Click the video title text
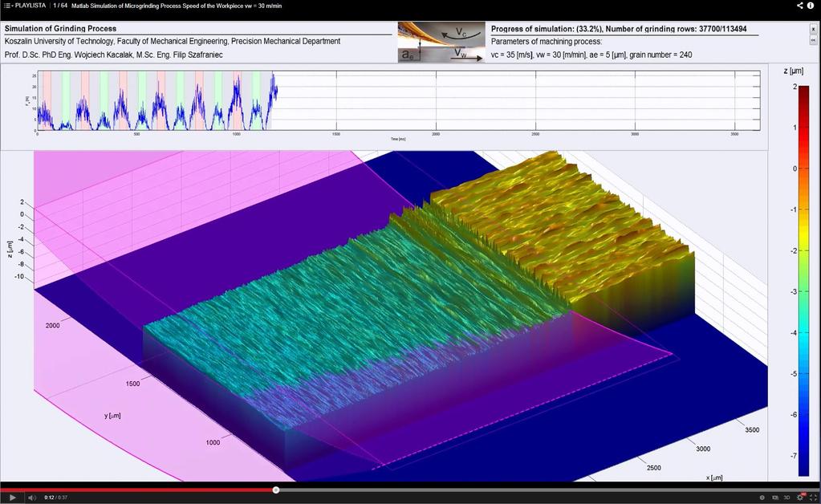 pos(177,6)
